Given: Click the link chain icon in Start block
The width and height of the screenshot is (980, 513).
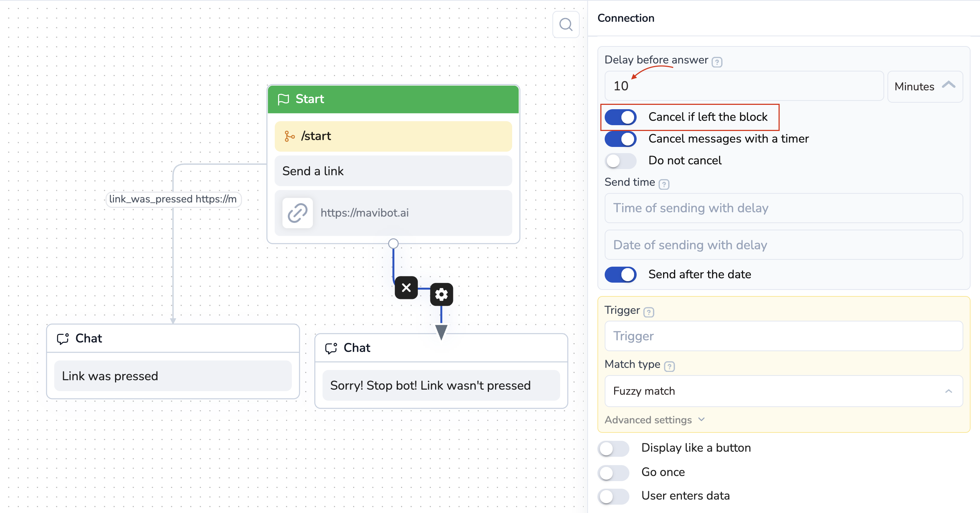Looking at the screenshot, I should pyautogui.click(x=298, y=213).
